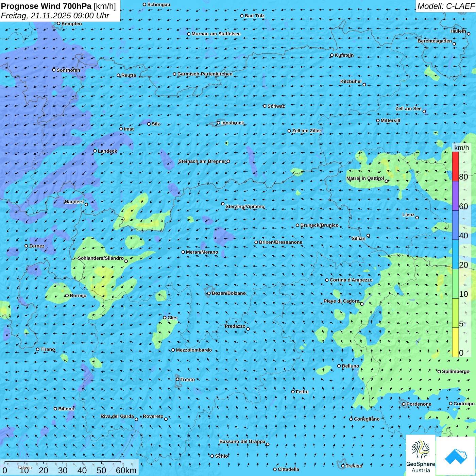476x476 pixels.
Task: Click the Kitzbühel label
Action: pyautogui.click(x=351, y=81)
